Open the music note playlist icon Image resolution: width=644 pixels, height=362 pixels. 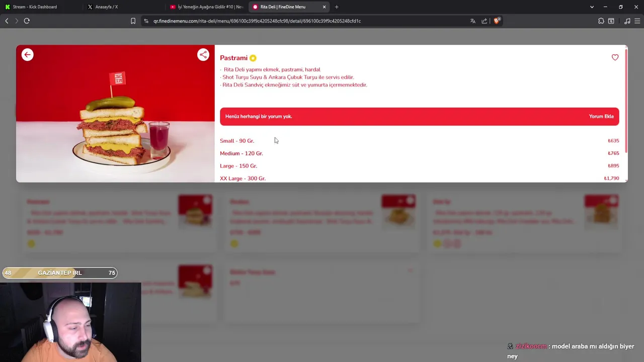pyautogui.click(x=627, y=21)
